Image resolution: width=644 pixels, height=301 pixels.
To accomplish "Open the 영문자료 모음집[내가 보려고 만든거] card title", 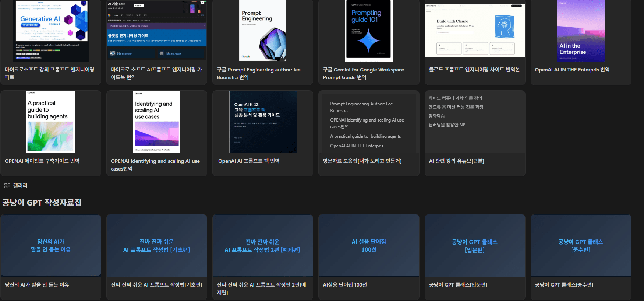I will pos(362,161).
